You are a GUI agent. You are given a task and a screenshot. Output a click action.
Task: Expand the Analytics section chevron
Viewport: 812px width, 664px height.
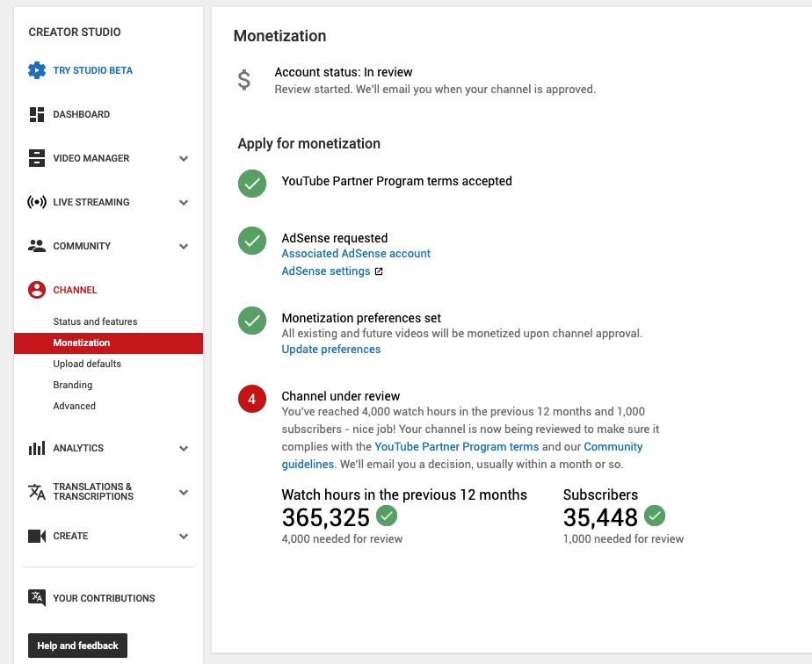(x=184, y=449)
